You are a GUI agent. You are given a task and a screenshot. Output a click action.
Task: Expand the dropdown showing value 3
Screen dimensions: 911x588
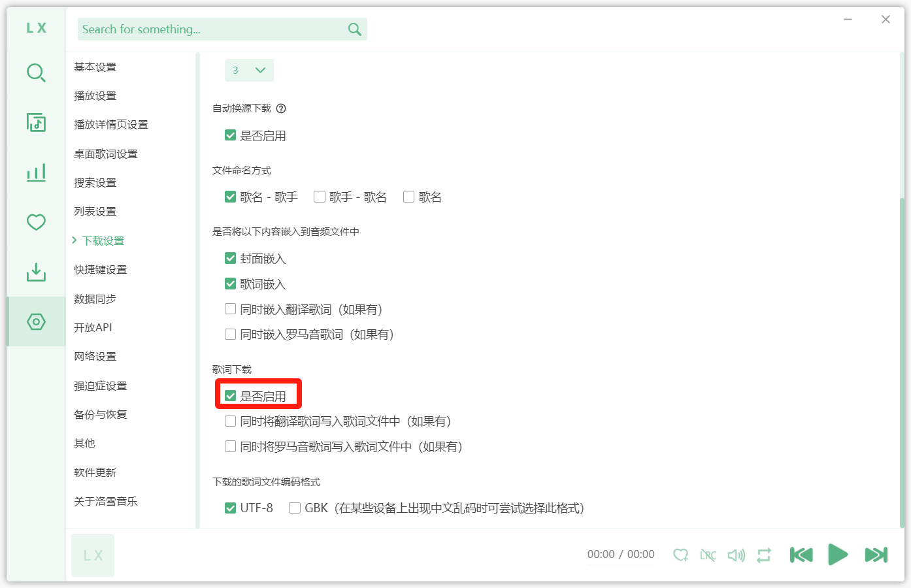coord(249,71)
